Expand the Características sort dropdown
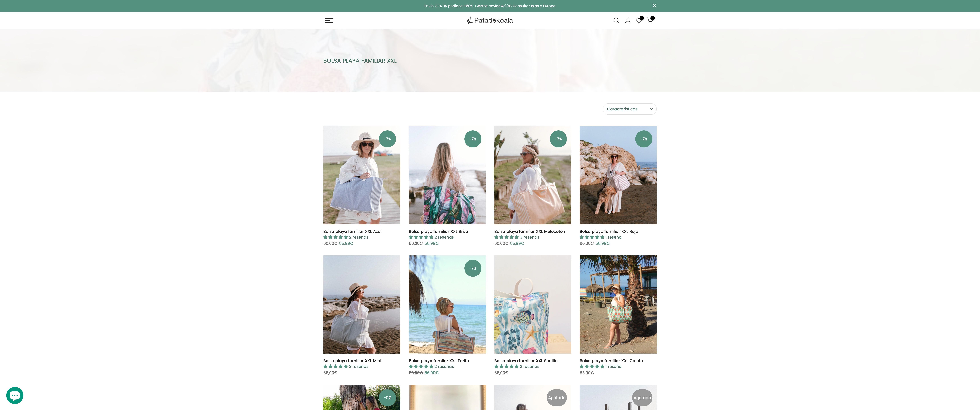 629,109
